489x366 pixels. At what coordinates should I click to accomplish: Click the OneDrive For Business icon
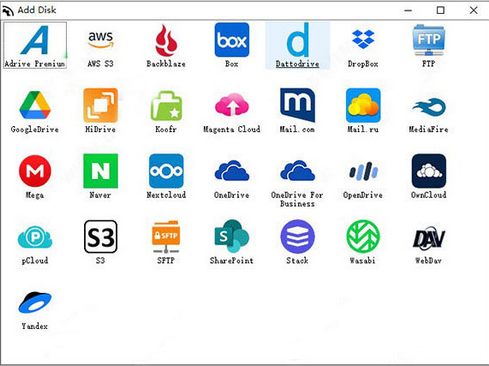point(297,170)
